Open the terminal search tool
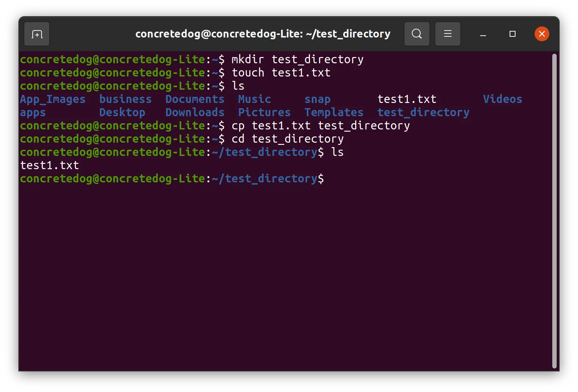The width and height of the screenshot is (578, 392). 417,34
